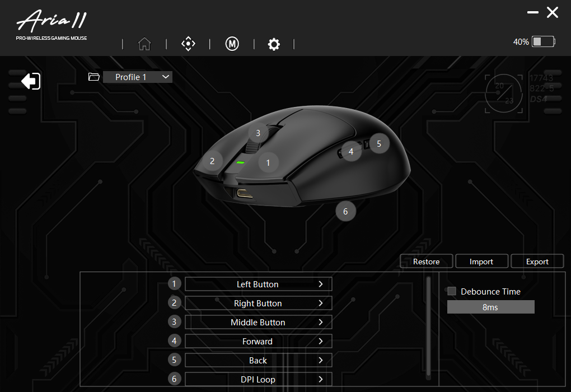Image resolution: width=571 pixels, height=392 pixels.
Task: Open the settings gear icon
Action: 274,44
